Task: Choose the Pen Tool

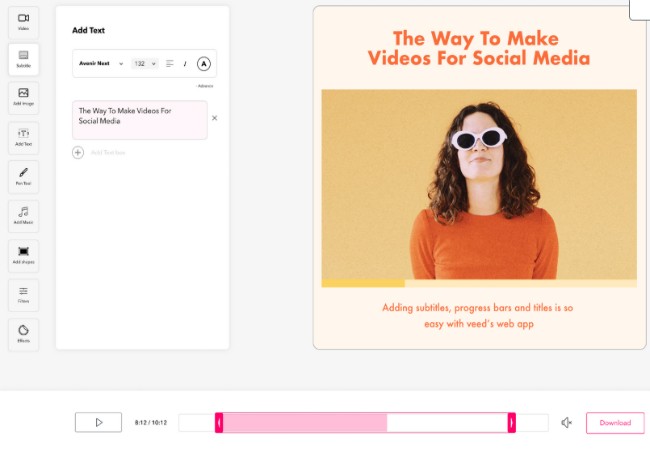Action: coord(23,176)
